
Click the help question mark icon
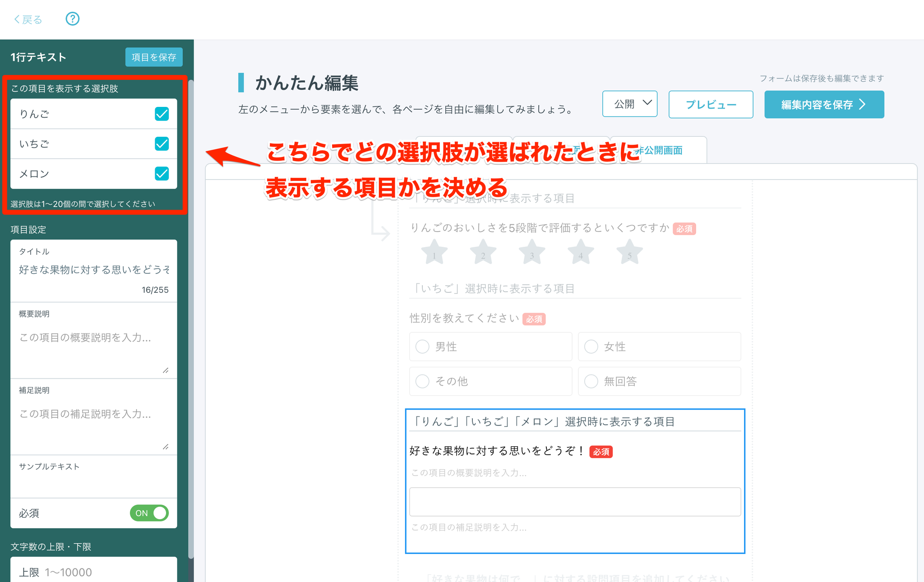pos(72,19)
